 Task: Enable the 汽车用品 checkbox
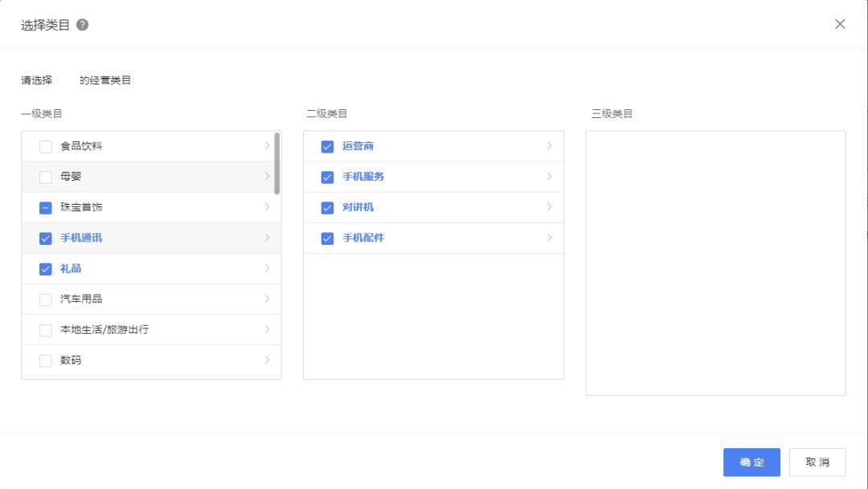[x=46, y=299]
